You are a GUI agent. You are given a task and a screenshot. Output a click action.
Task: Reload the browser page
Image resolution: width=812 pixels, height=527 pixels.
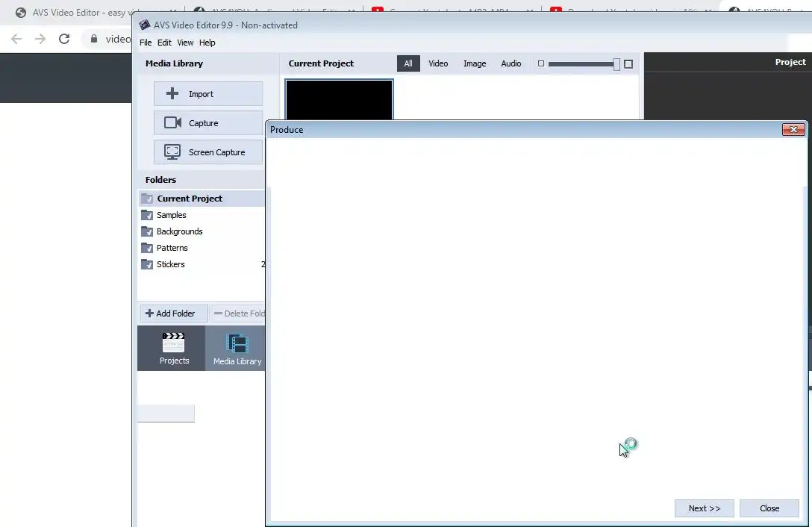pyautogui.click(x=64, y=39)
